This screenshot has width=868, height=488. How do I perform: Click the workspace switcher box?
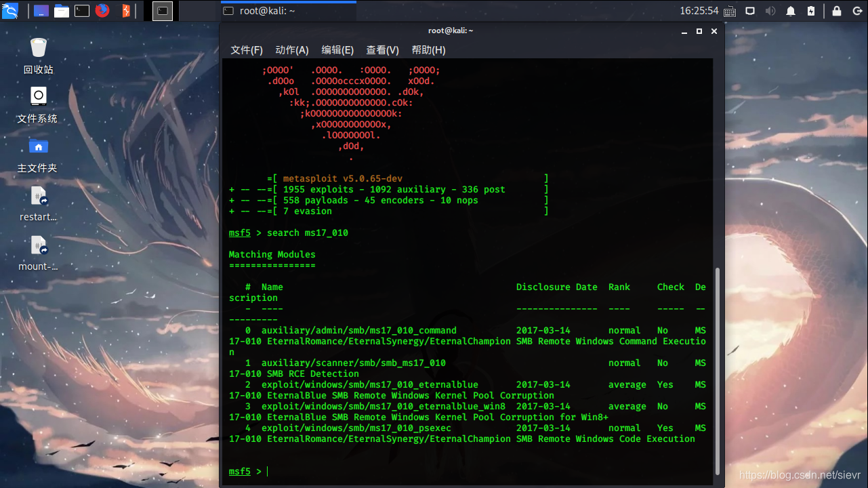pyautogui.click(x=163, y=11)
